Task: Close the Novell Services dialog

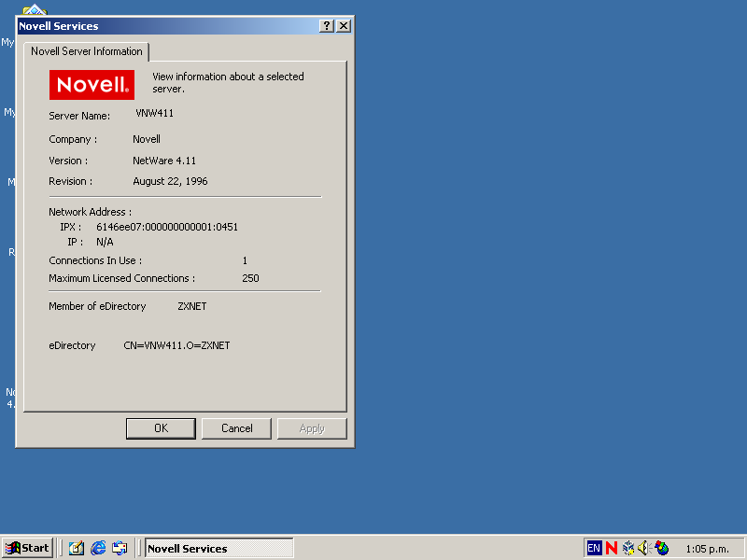Action: 344,26
